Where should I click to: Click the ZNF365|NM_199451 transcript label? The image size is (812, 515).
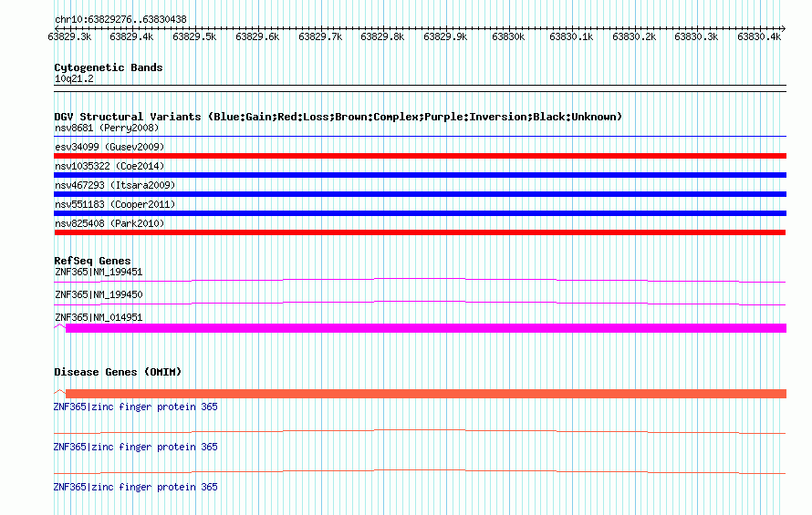pyautogui.click(x=99, y=272)
